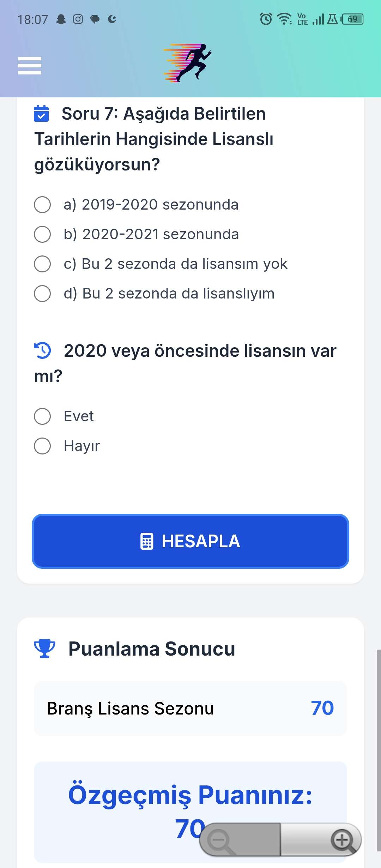The height and width of the screenshot is (868, 381).
Task: Select option a) 2019-2020 sezonunda
Action: [x=136, y=205]
